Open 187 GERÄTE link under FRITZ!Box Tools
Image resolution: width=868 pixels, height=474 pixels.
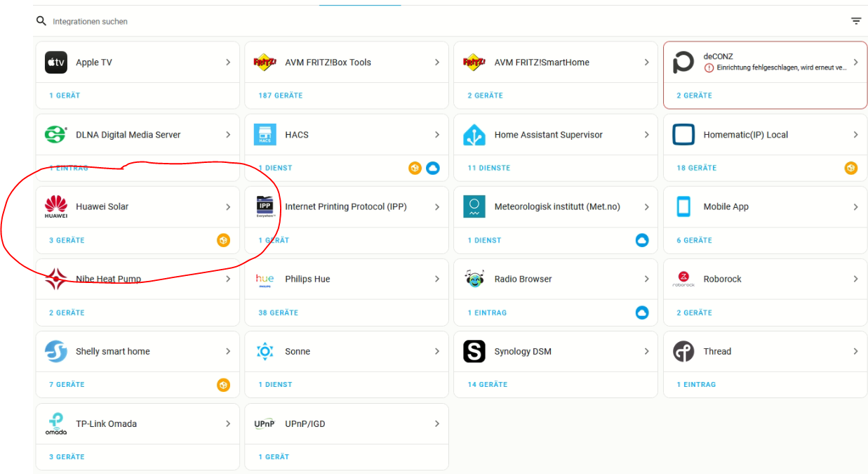(x=280, y=96)
